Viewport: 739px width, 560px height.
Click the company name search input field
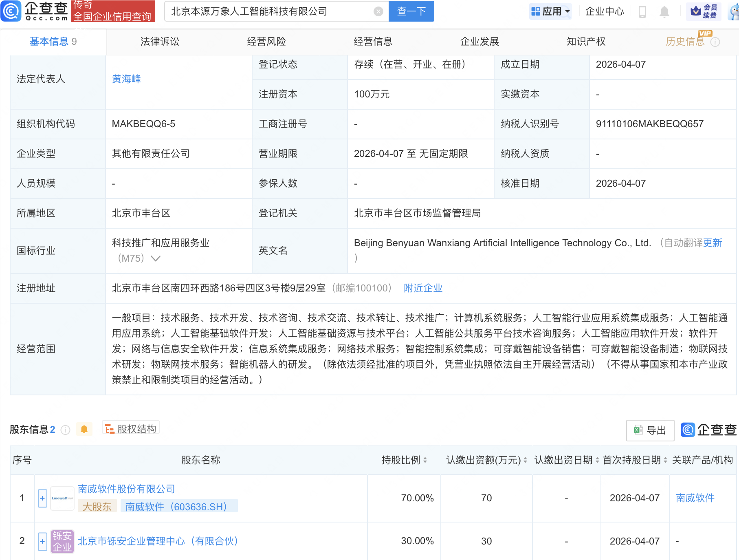269,11
